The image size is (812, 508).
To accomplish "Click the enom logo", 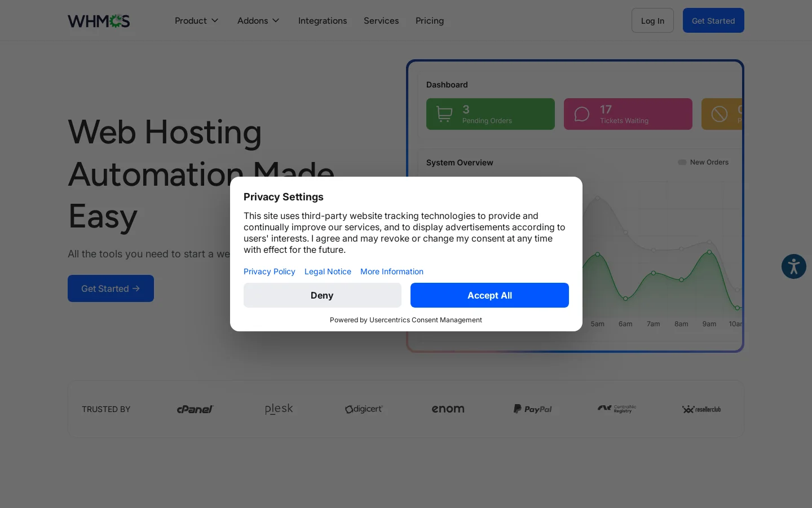I will click(x=448, y=409).
